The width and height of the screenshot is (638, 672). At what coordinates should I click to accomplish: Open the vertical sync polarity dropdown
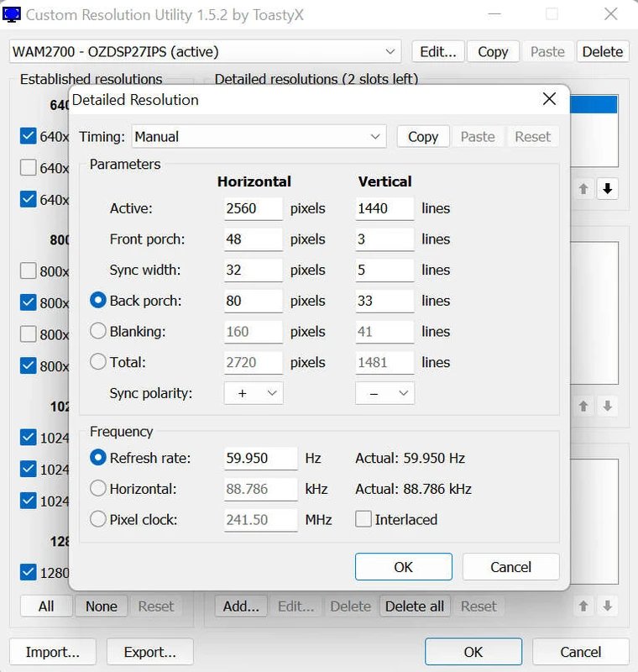point(384,392)
